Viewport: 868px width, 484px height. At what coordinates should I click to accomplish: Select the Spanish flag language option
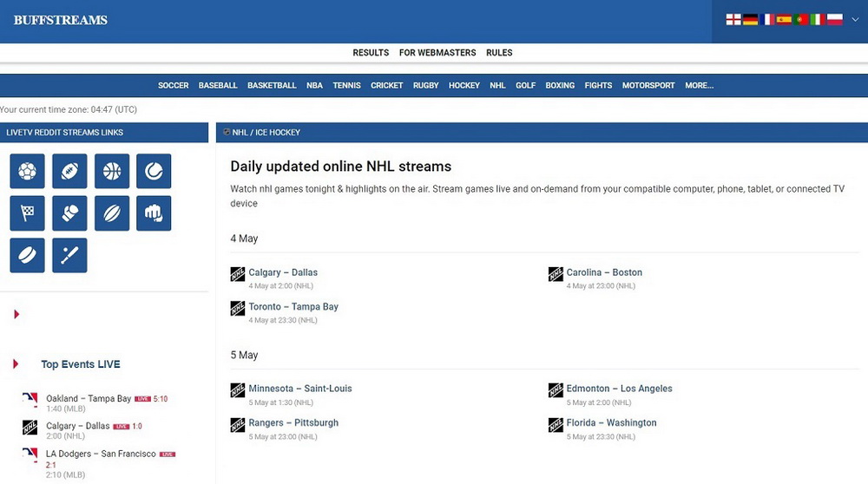click(784, 19)
